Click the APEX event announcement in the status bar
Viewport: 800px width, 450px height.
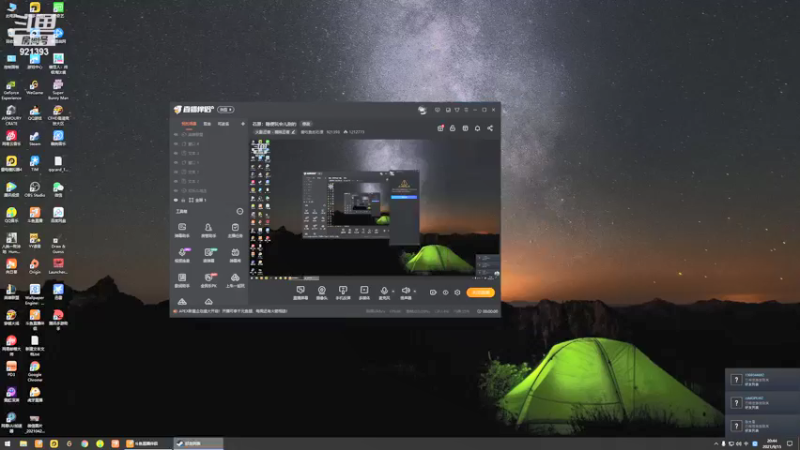point(231,311)
